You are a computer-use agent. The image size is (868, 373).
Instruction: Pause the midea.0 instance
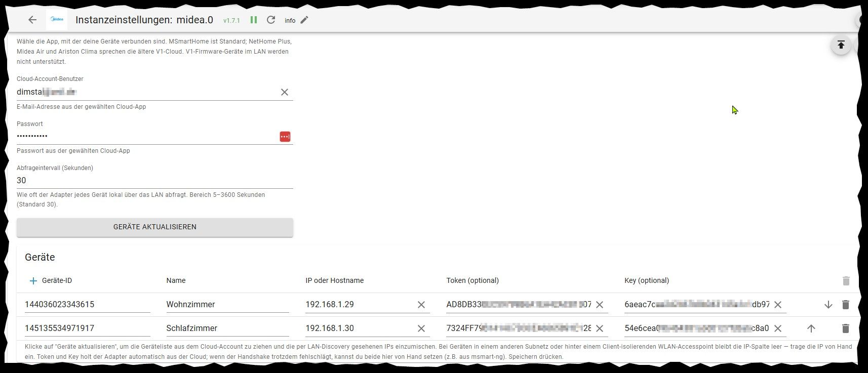pos(254,20)
